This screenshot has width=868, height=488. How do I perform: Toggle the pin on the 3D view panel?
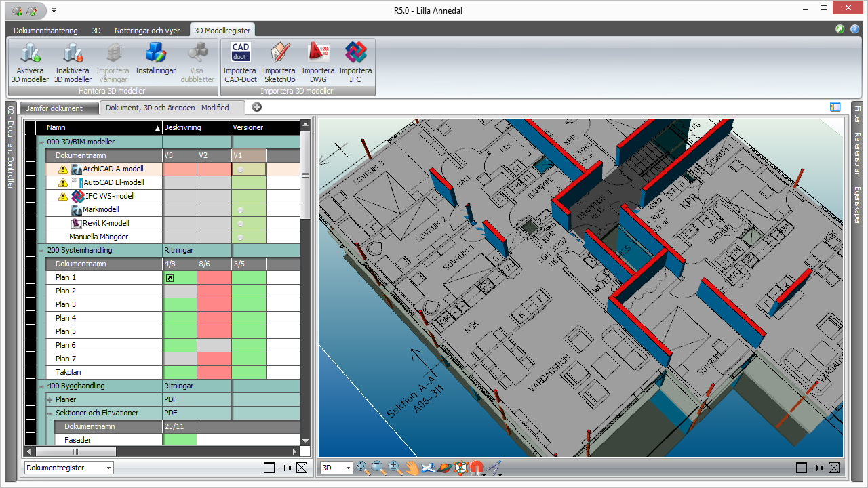point(817,468)
